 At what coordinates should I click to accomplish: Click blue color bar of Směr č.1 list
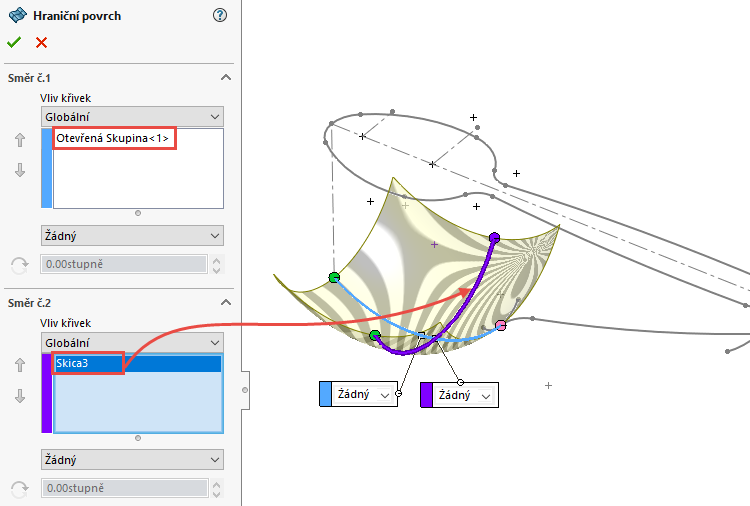(x=46, y=168)
